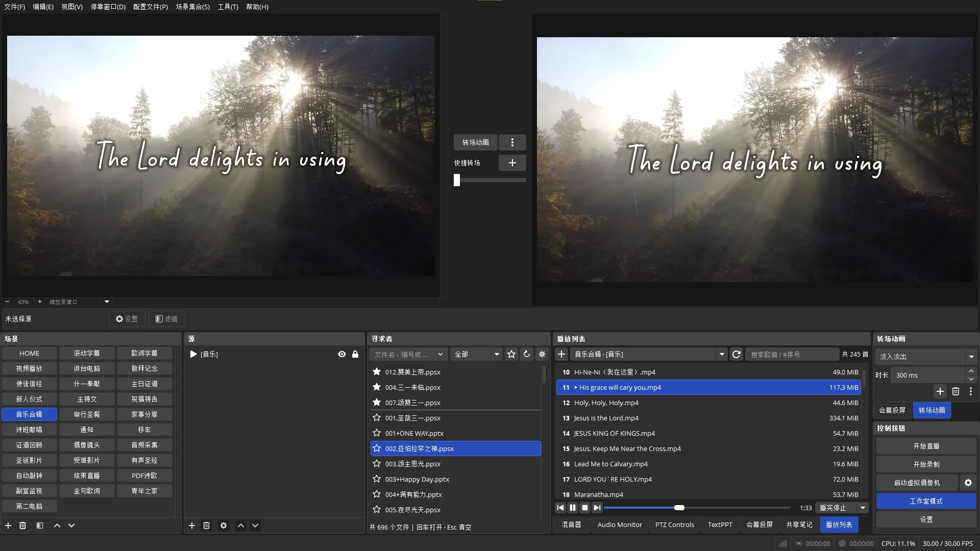The height and width of the screenshot is (551, 980).
Task: Skip to next track in playlist
Action: (x=597, y=508)
